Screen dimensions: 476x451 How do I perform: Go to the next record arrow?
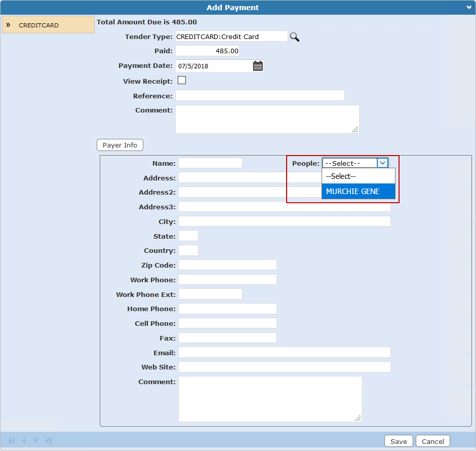[x=36, y=440]
